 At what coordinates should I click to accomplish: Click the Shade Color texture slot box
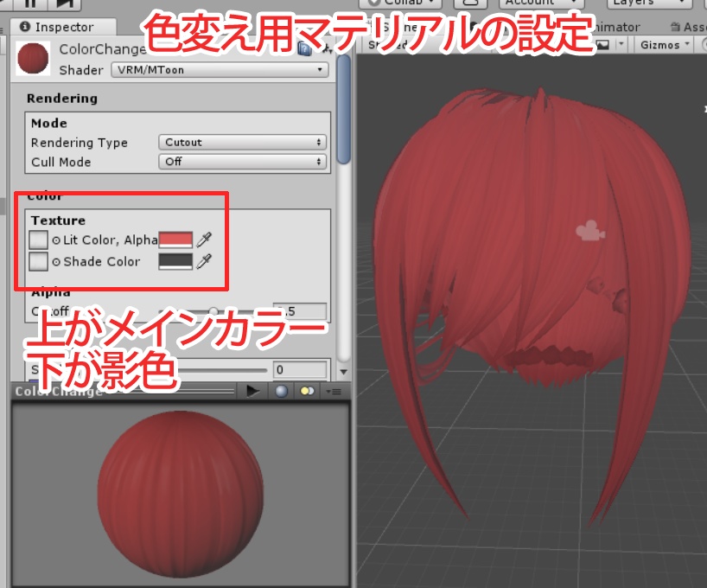(38, 261)
